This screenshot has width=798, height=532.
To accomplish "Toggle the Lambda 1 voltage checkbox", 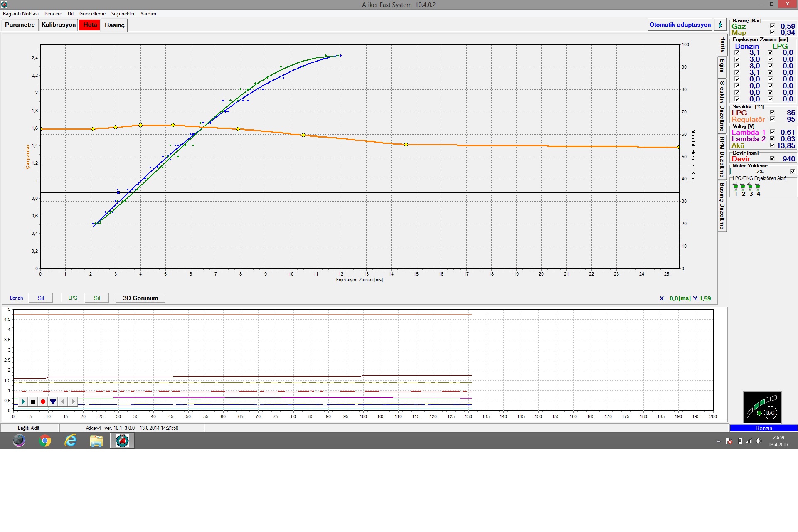I will 772,132.
